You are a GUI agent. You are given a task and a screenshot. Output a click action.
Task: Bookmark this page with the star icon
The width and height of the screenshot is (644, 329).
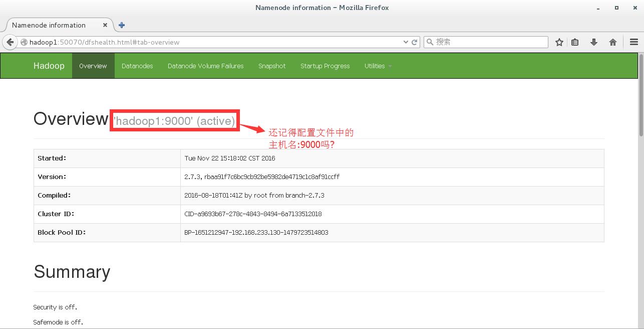559,42
